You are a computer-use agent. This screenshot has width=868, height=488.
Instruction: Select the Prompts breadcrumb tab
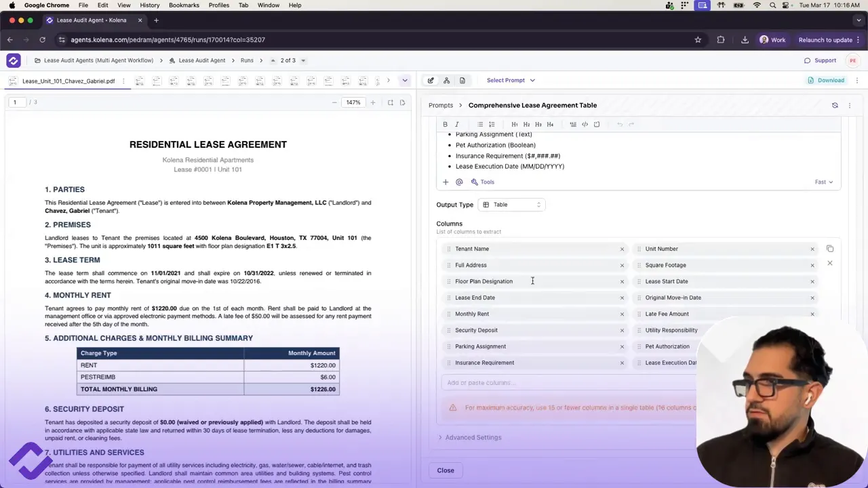pos(440,105)
